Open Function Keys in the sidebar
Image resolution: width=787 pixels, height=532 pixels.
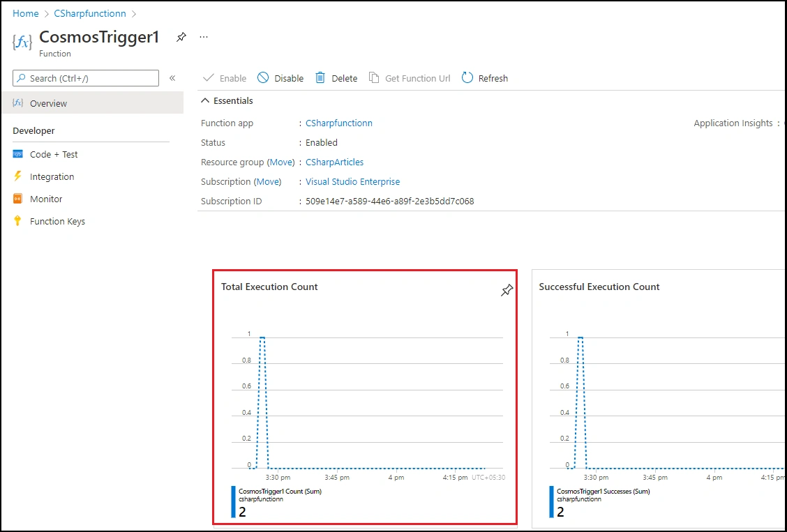[57, 221]
